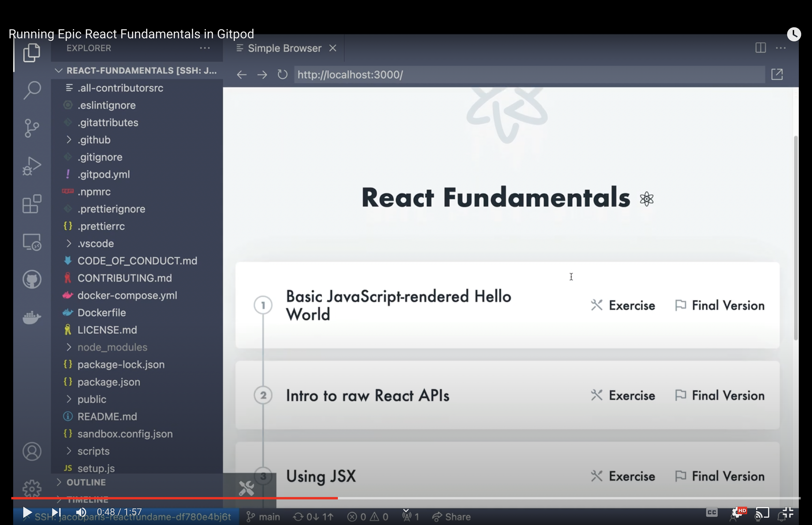
Task: Open README.md file
Action: [x=137, y=417]
